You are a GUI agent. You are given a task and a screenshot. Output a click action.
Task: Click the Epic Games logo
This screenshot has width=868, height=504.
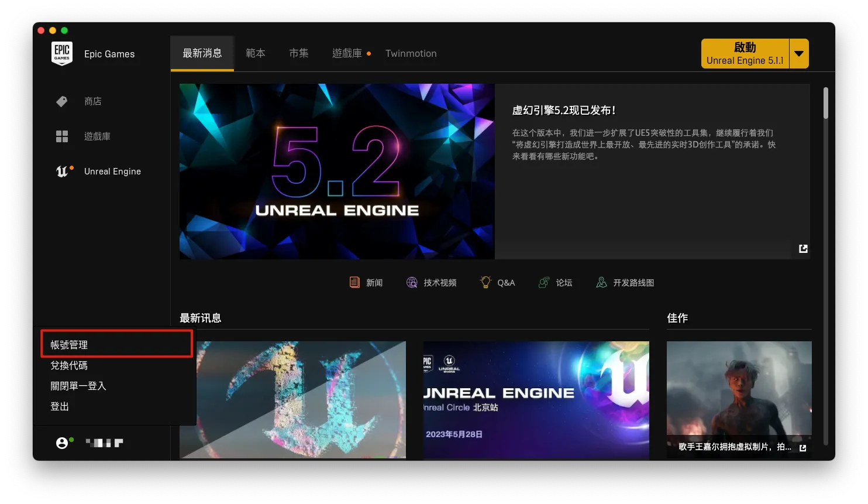click(62, 54)
